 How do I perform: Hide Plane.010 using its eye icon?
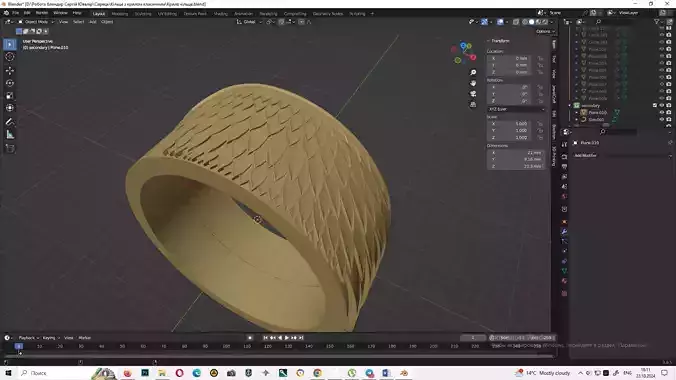[662, 113]
